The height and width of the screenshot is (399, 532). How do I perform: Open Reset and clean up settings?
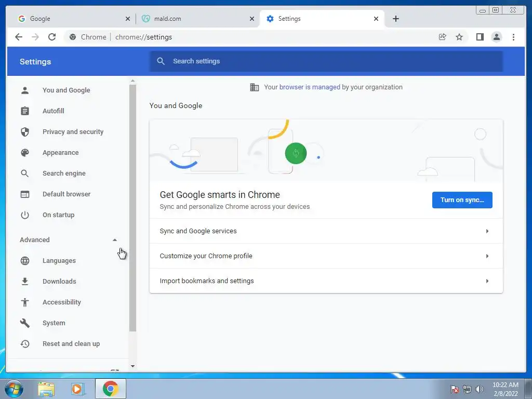(71, 344)
